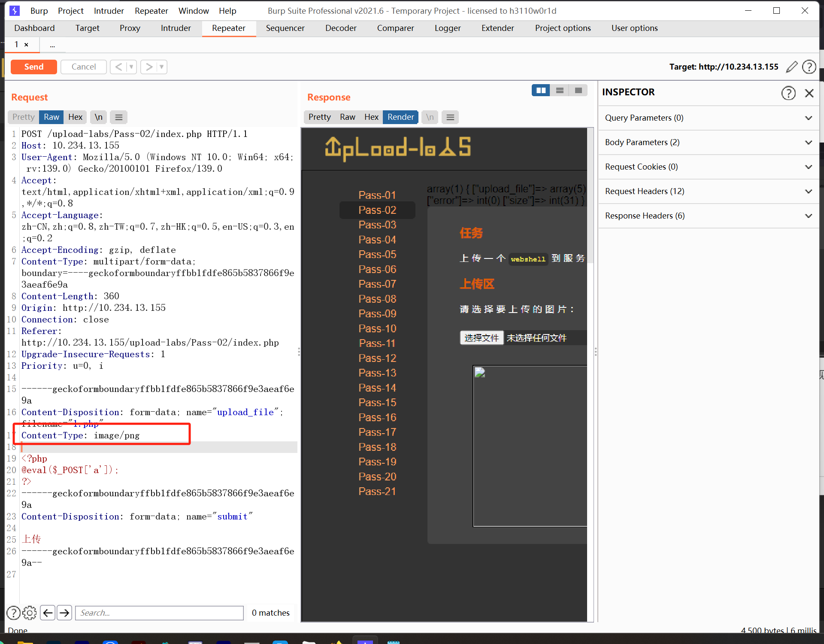Select side-by-side split layout toggle
Image resolution: width=824 pixels, height=644 pixels.
pyautogui.click(x=541, y=90)
